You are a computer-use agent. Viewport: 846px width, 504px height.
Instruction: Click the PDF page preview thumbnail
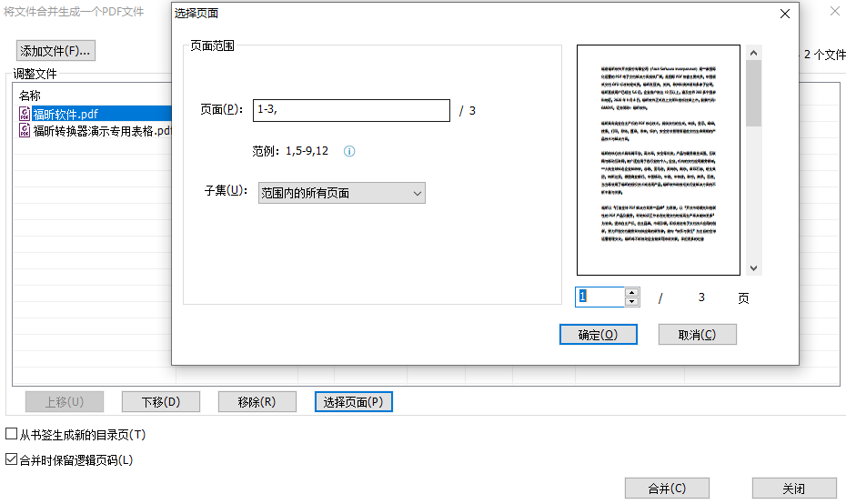(x=659, y=160)
